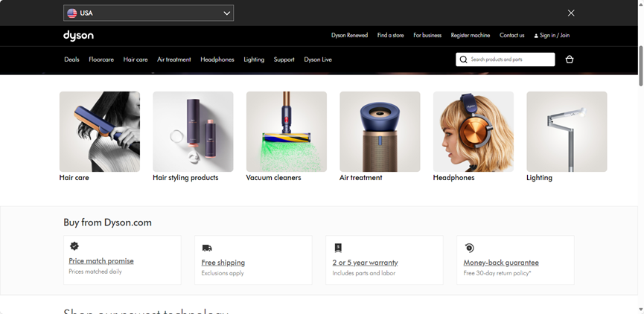This screenshot has height=314, width=644.
Task: Click Register machine link
Action: click(471, 35)
